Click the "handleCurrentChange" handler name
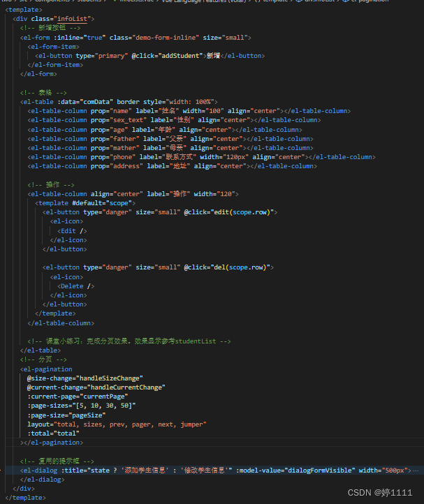 pos(126,387)
